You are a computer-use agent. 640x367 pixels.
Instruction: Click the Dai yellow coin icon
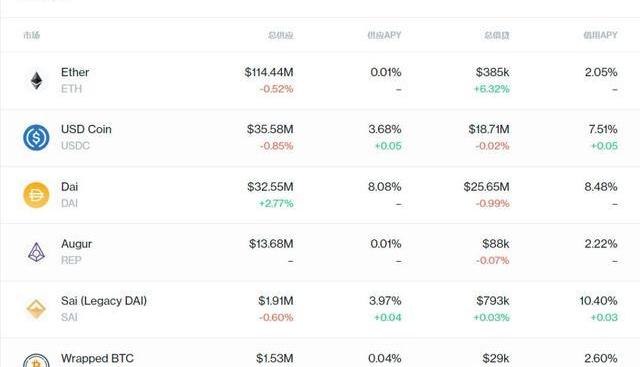click(36, 195)
